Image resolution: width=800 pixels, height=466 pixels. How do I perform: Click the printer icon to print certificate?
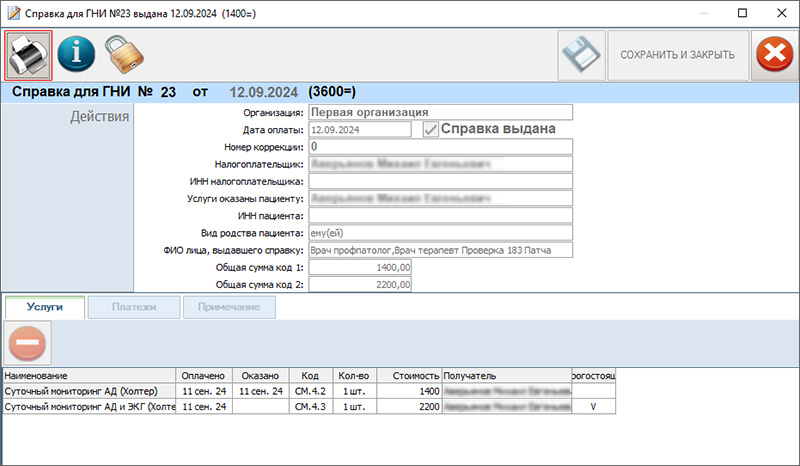pyautogui.click(x=29, y=54)
